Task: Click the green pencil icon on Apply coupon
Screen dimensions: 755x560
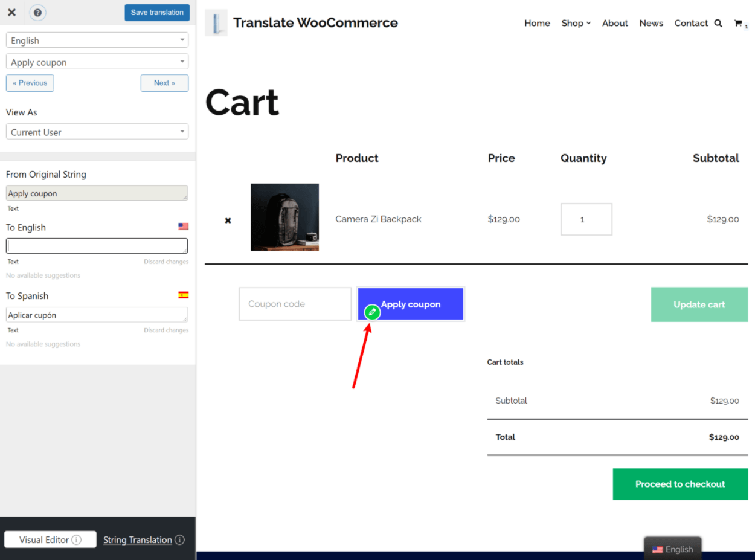Action: (372, 312)
